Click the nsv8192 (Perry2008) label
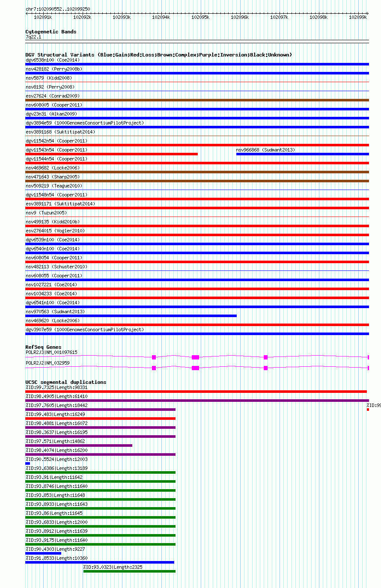This screenshot has height=588, width=381. click(x=50, y=87)
